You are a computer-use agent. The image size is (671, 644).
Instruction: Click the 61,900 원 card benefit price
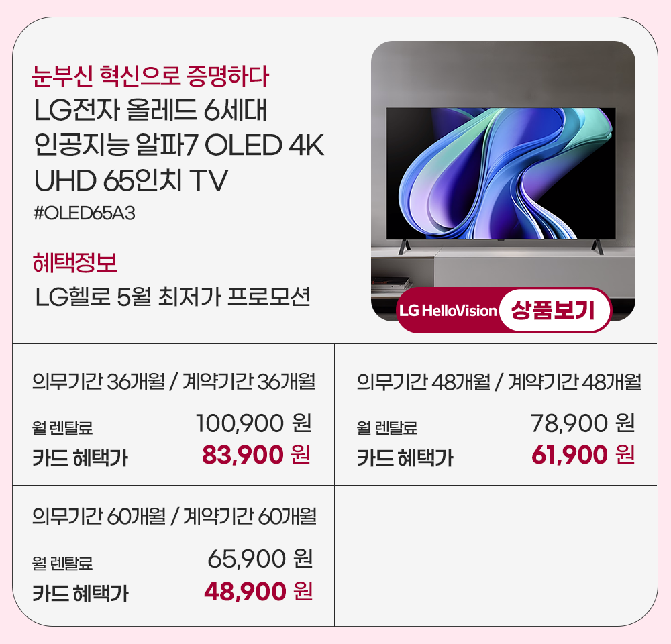[x=583, y=454]
